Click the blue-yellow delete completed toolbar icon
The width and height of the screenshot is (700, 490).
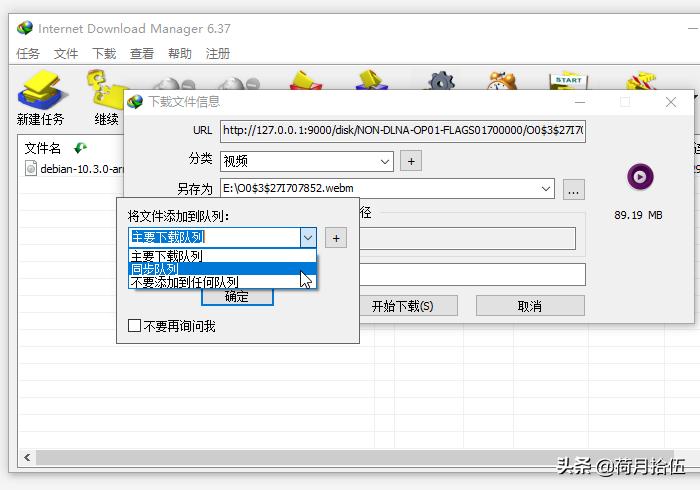[371, 80]
